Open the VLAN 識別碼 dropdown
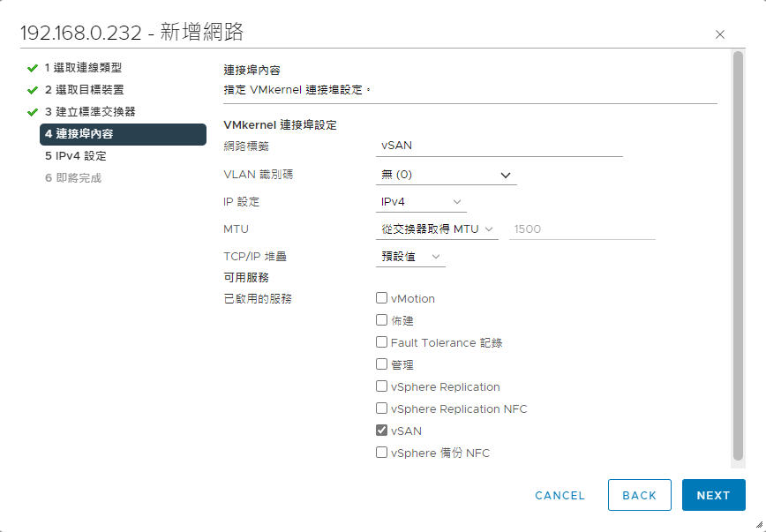This screenshot has width=766, height=532. 446,175
